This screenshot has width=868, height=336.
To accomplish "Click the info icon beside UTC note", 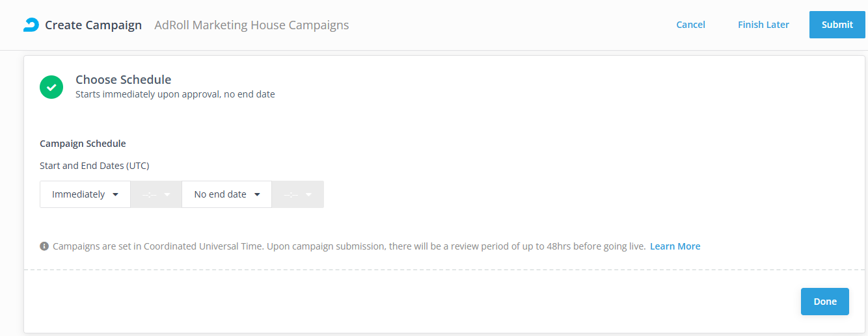I will pos(44,246).
